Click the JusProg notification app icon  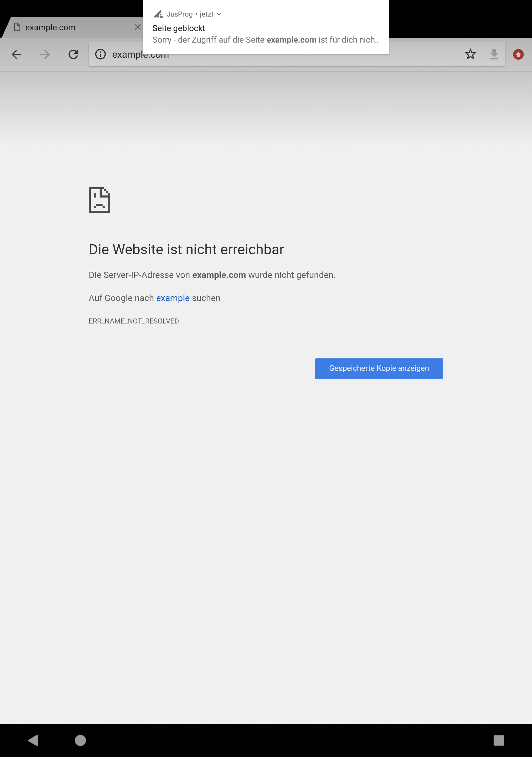coord(158,14)
